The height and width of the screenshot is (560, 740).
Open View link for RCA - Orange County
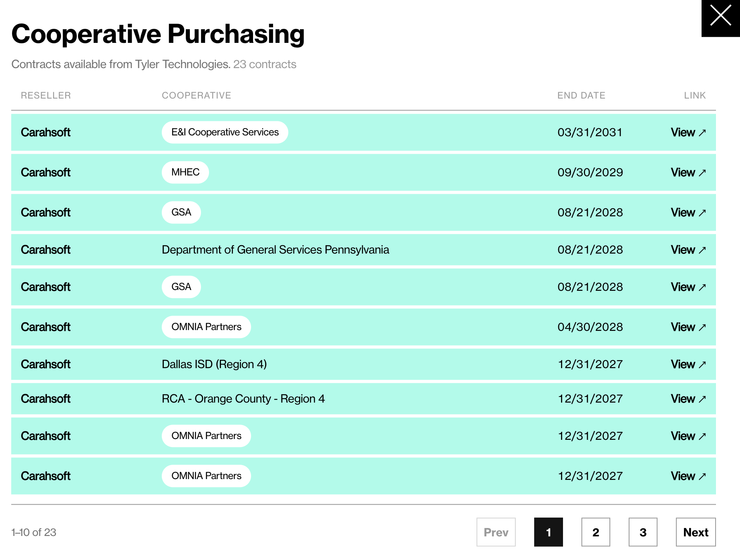(688, 399)
